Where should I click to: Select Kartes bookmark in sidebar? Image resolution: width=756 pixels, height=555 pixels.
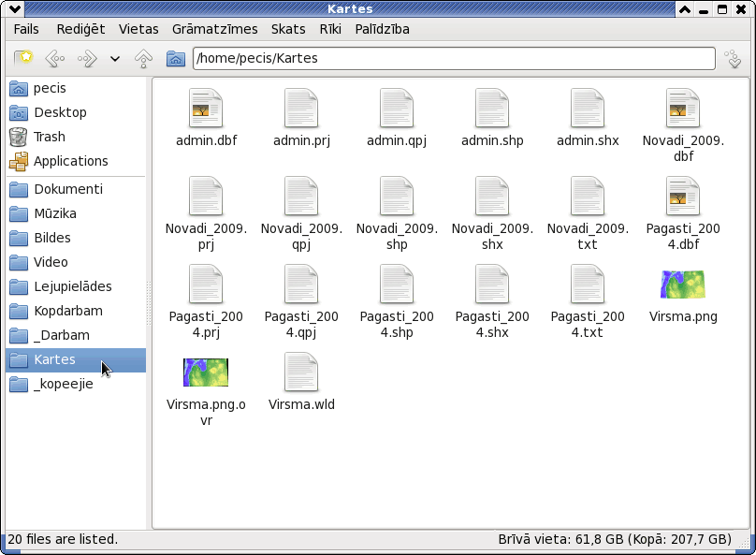coord(76,359)
